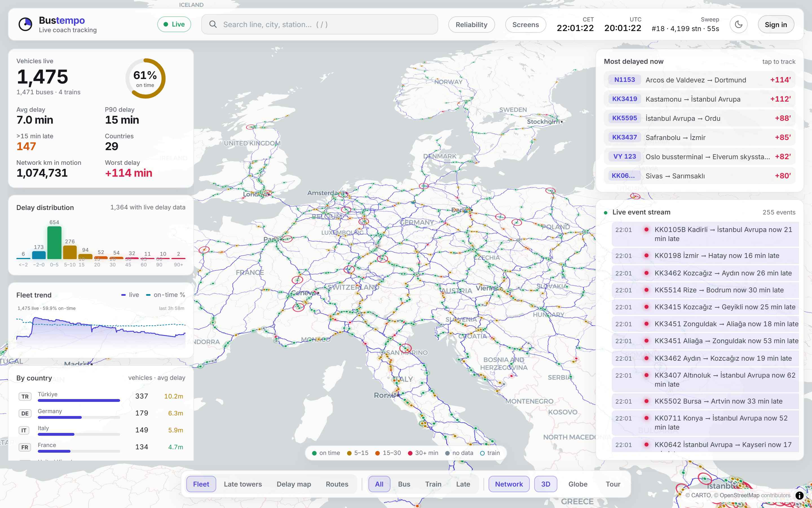Click the search magnifier icon
The width and height of the screenshot is (812, 508).
[x=213, y=24]
